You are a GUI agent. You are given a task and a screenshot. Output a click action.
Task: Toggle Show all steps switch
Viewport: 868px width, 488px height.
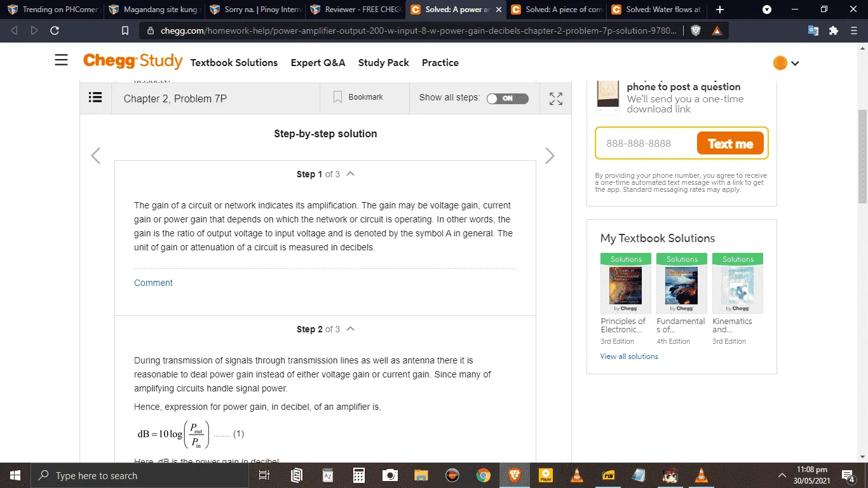click(x=507, y=98)
